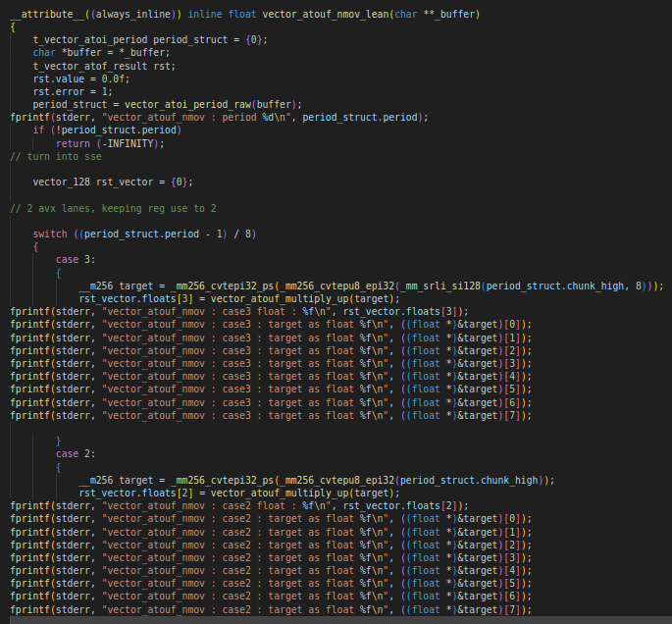Click the switch statement on period_struct.period

click(x=144, y=234)
